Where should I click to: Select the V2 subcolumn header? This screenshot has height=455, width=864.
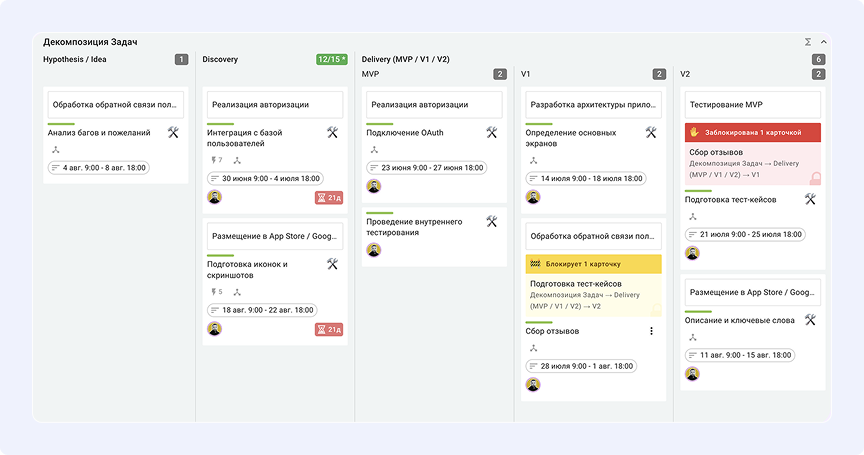[x=686, y=74]
